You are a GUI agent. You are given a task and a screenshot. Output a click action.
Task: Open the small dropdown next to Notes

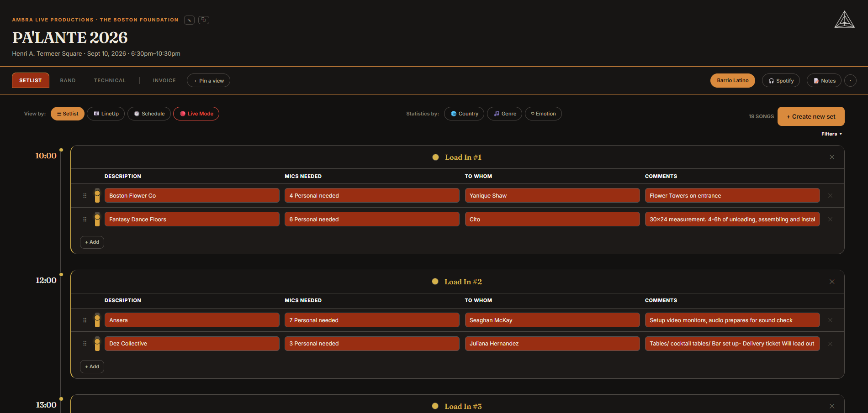click(850, 80)
